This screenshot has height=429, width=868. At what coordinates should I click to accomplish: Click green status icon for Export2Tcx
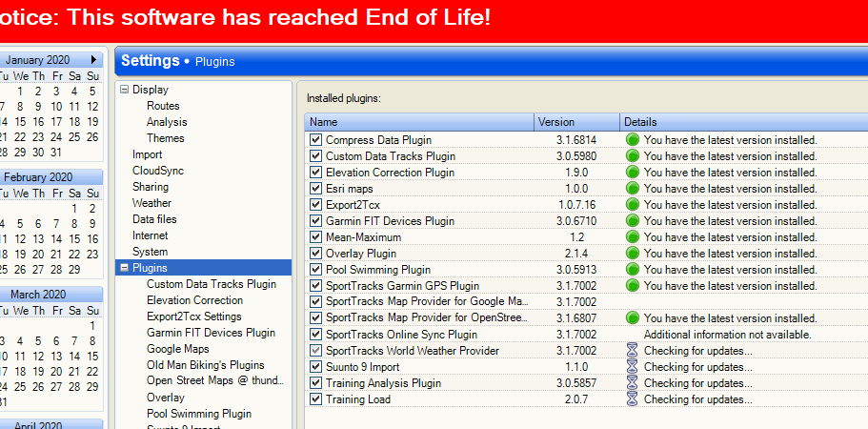pyautogui.click(x=632, y=205)
